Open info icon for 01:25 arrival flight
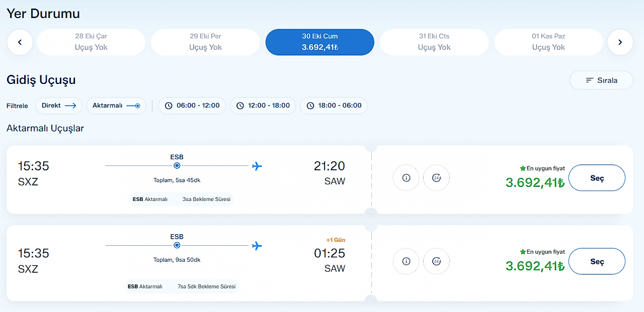The height and width of the screenshot is (312, 644). [x=406, y=261]
